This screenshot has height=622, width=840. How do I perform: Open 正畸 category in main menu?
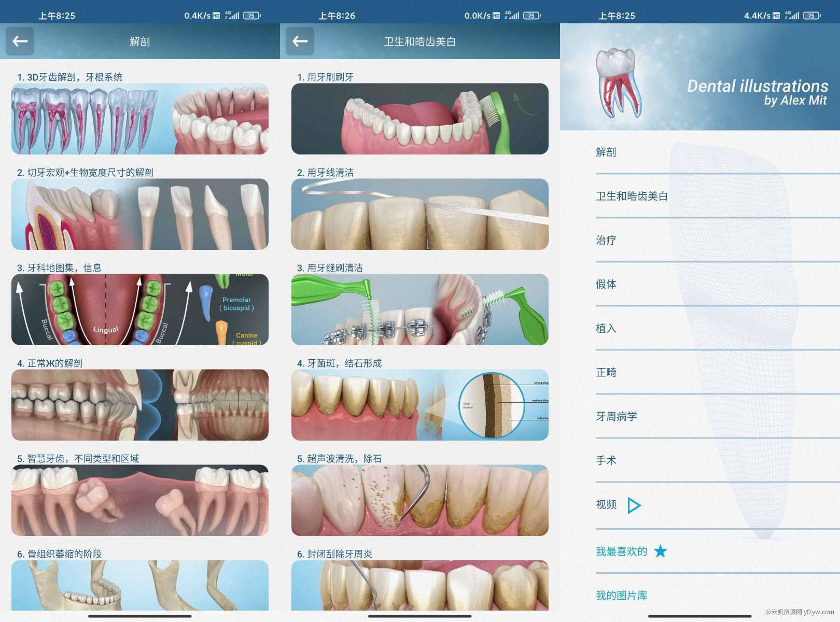(718, 372)
